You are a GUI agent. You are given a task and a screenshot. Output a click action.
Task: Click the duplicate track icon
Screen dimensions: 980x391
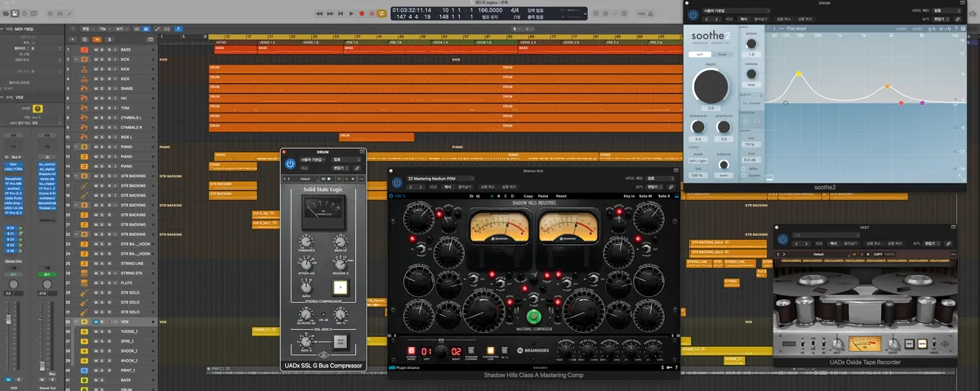(x=85, y=39)
